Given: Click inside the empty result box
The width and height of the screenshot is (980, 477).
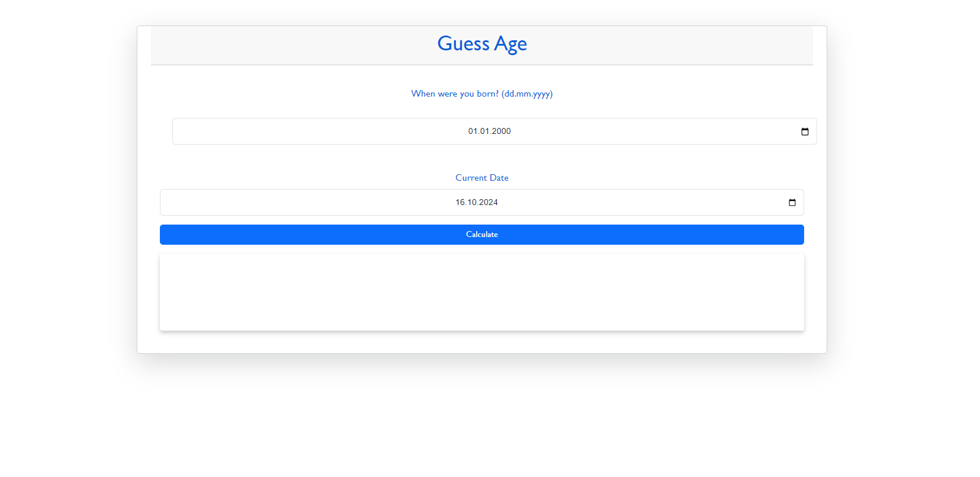Looking at the screenshot, I should tap(481, 292).
